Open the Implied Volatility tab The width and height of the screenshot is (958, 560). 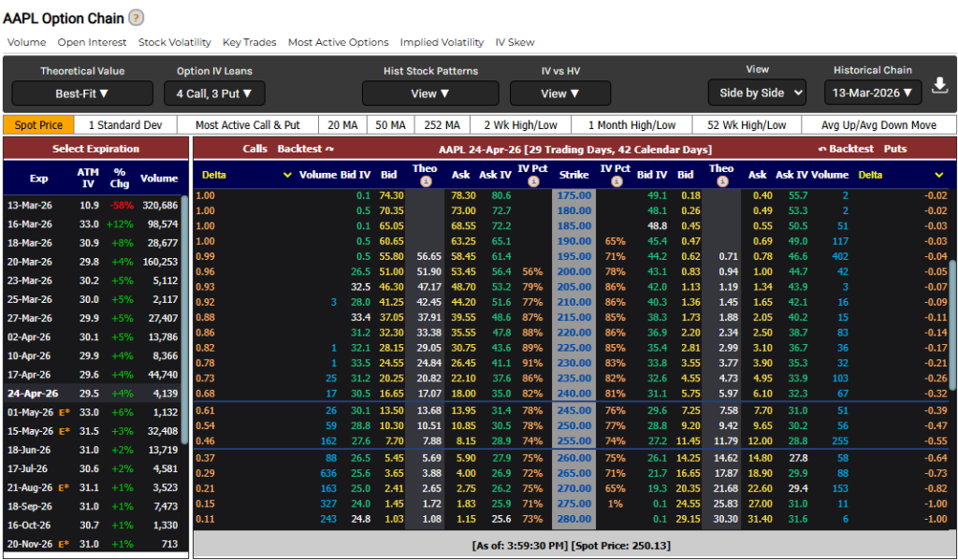[x=442, y=42]
